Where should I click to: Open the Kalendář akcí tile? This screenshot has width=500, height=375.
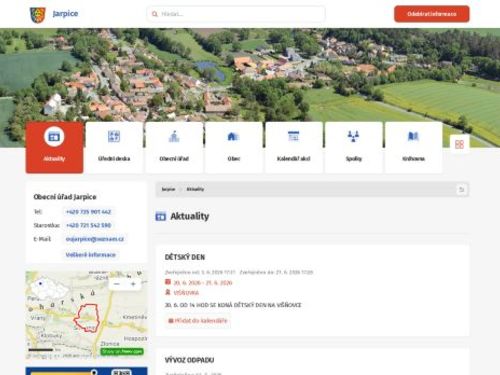click(294, 147)
